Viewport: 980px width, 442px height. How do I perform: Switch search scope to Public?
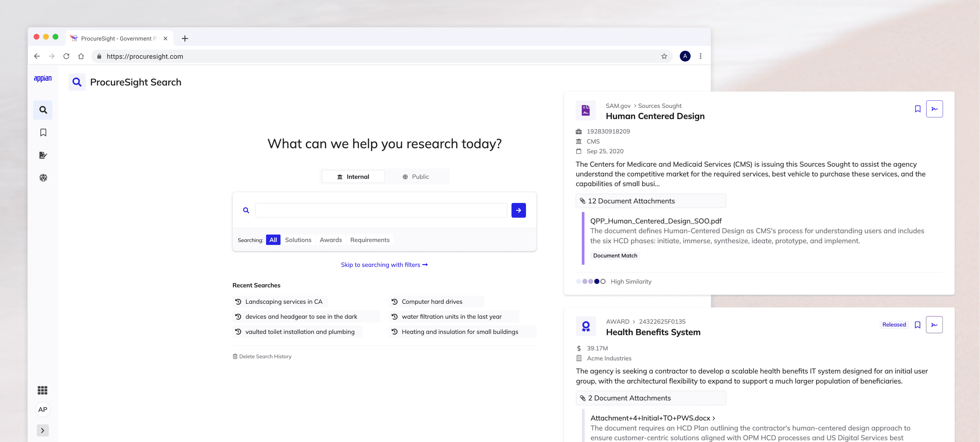(415, 177)
